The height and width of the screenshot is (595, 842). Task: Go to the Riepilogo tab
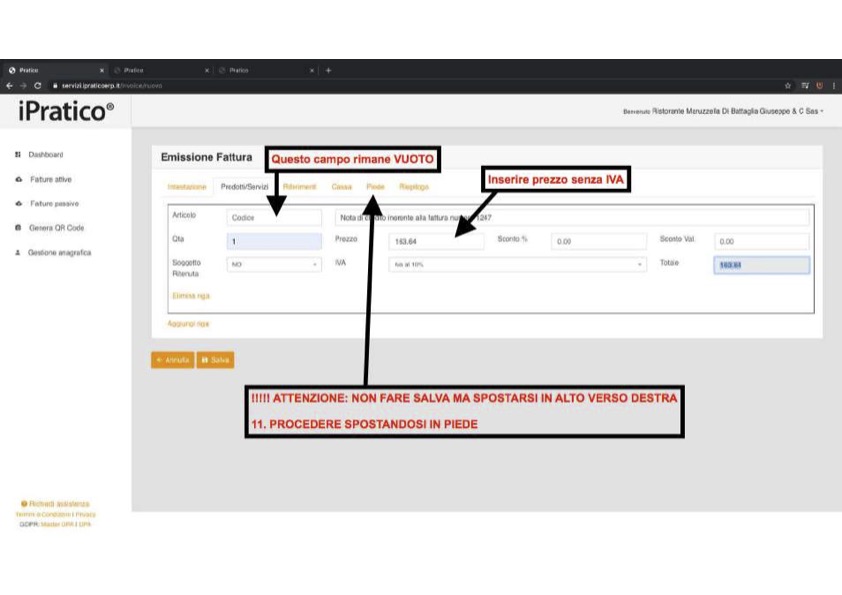(x=414, y=187)
